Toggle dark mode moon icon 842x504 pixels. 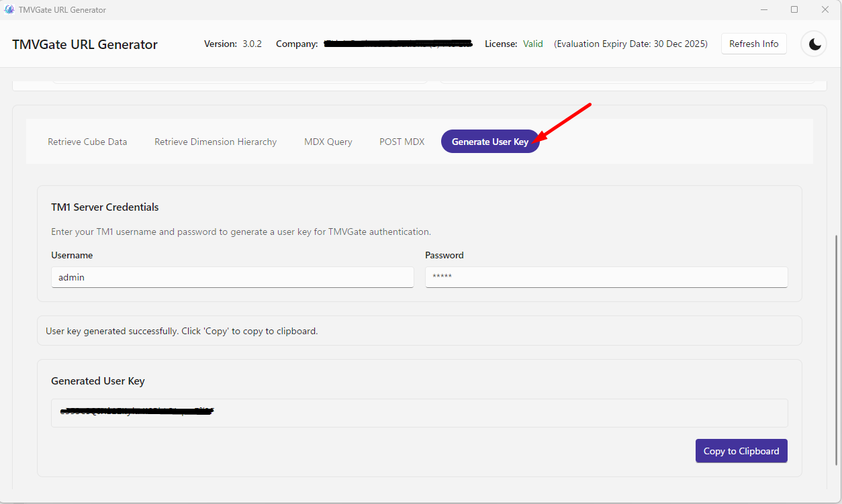click(814, 44)
